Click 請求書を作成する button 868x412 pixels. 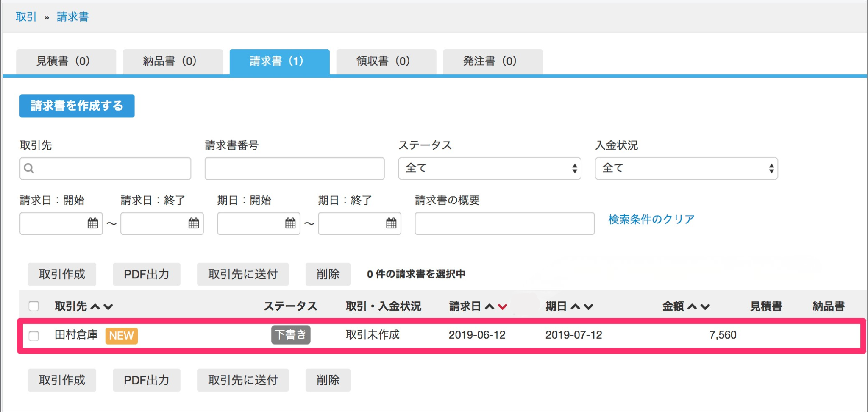77,106
